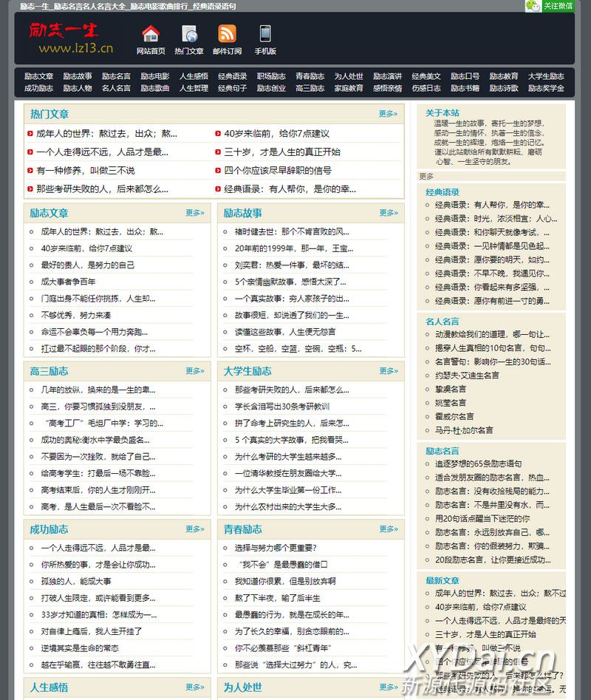The height and width of the screenshot is (700, 591).
Task: Open the 手机版 phone icon
Action: click(265, 34)
